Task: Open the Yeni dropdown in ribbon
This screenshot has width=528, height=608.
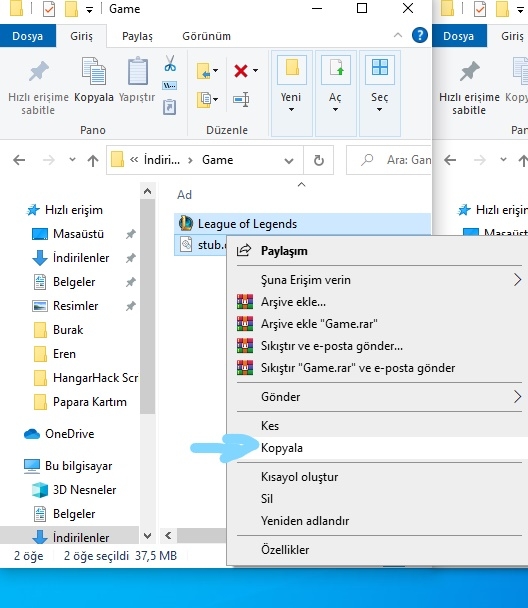Action: tap(292, 93)
